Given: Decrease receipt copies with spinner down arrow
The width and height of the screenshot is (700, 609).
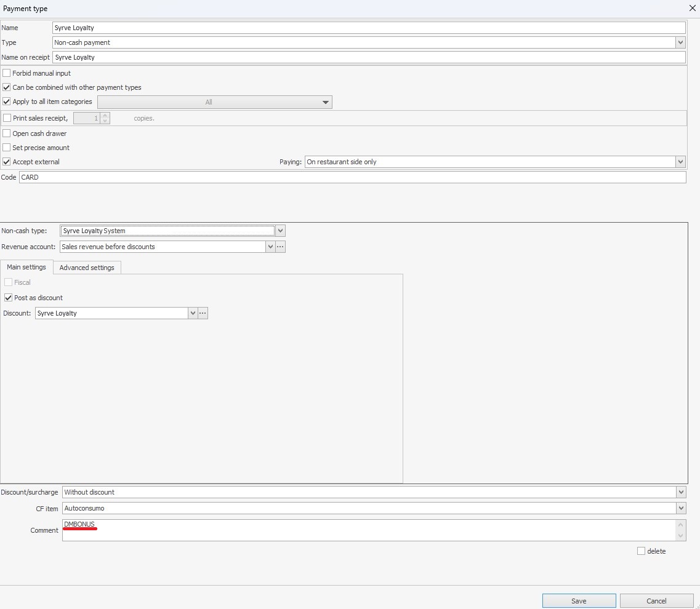Looking at the screenshot, I should tap(105, 121).
